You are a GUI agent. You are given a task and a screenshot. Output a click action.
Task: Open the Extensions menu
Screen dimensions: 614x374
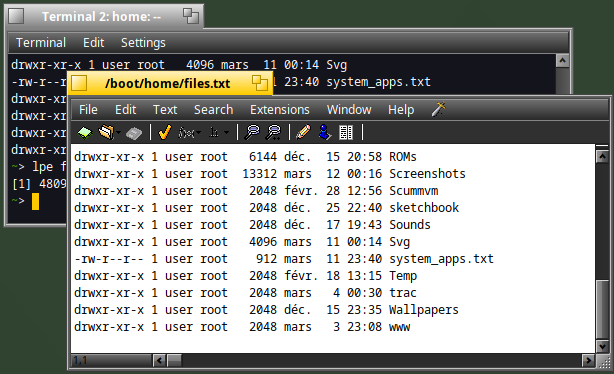point(280,110)
